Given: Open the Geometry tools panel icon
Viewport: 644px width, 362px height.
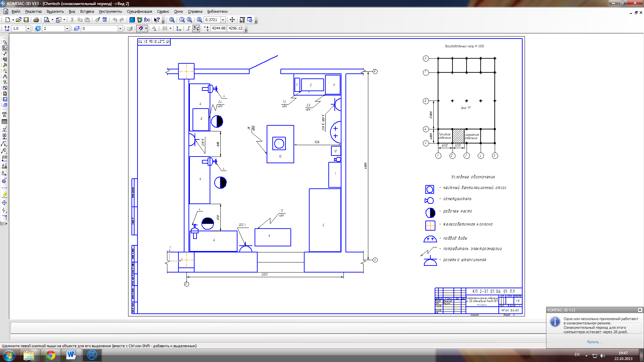Looking at the screenshot, I should pyautogui.click(x=5, y=42).
